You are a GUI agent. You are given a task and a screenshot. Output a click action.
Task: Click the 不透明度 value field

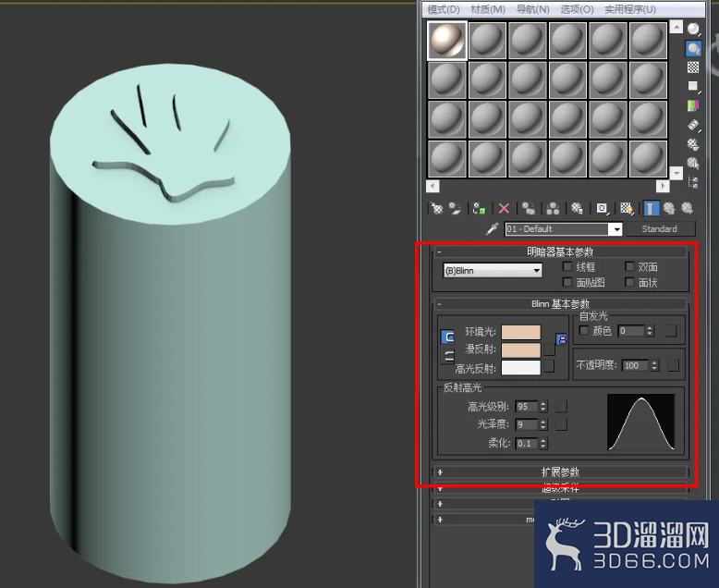636,365
